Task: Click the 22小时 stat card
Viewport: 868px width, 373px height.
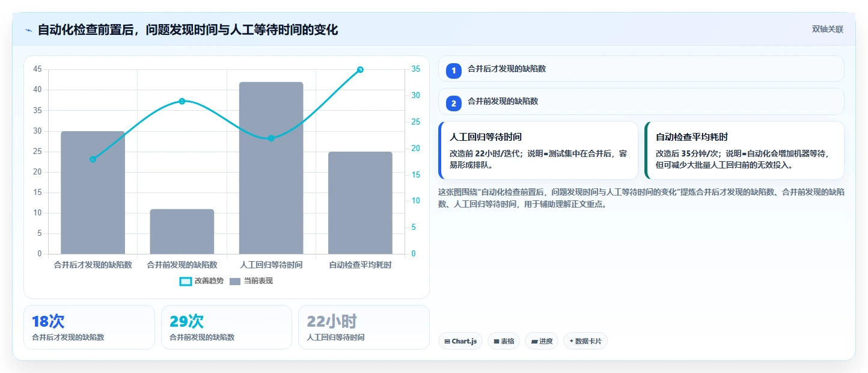Action: tap(364, 327)
